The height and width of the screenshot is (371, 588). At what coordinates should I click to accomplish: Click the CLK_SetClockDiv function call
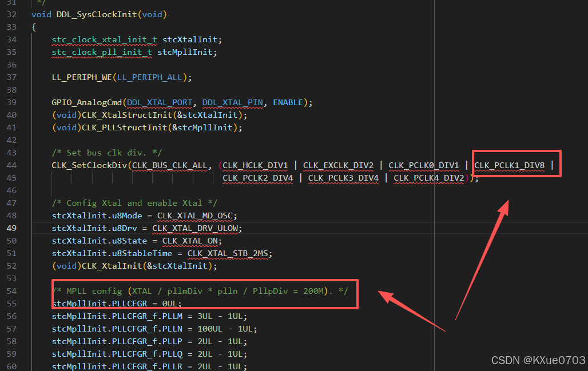(89, 165)
